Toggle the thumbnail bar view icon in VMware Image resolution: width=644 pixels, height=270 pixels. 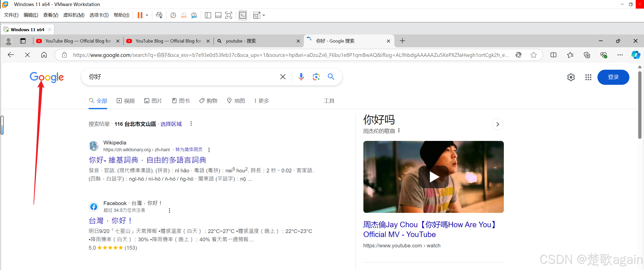coord(218,15)
